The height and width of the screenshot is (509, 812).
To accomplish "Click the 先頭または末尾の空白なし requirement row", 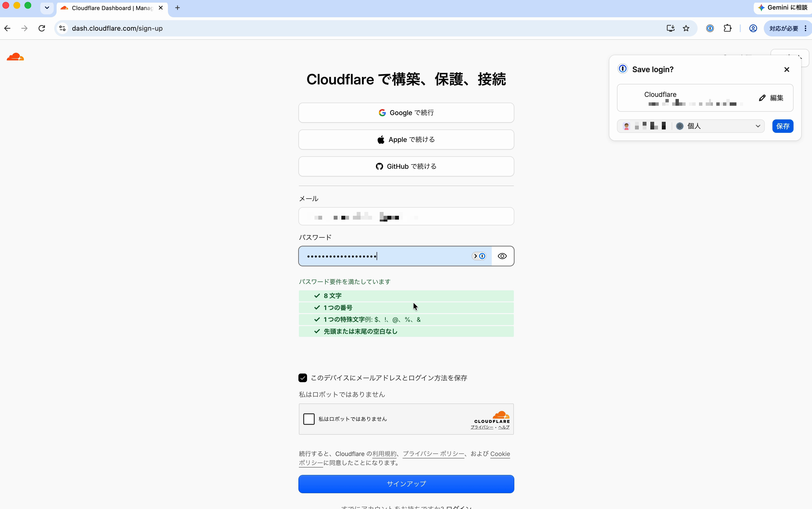I will click(406, 331).
